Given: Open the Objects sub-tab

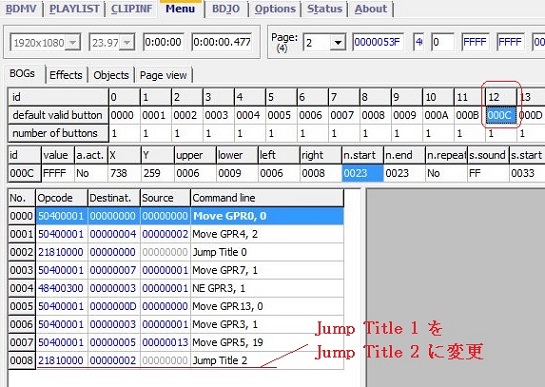Looking at the screenshot, I should 111,75.
